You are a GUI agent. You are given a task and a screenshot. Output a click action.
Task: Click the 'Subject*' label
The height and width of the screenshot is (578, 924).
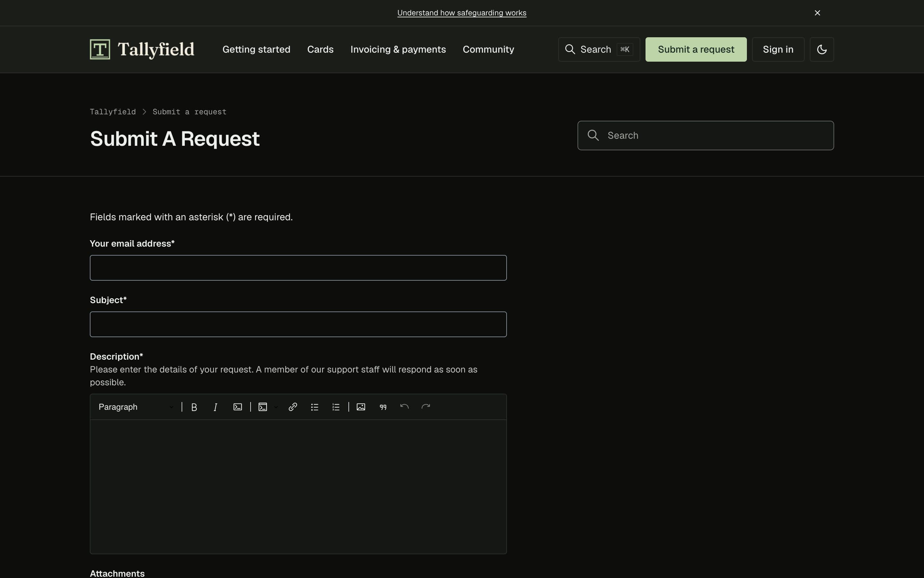[108, 300]
